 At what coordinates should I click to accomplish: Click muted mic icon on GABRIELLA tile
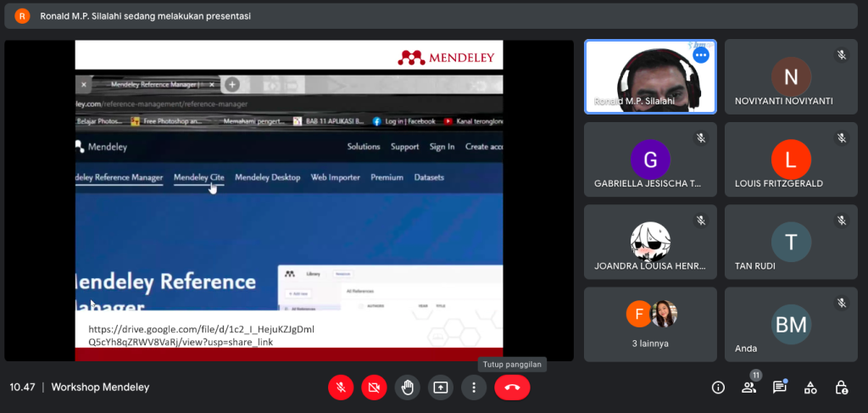pyautogui.click(x=701, y=138)
